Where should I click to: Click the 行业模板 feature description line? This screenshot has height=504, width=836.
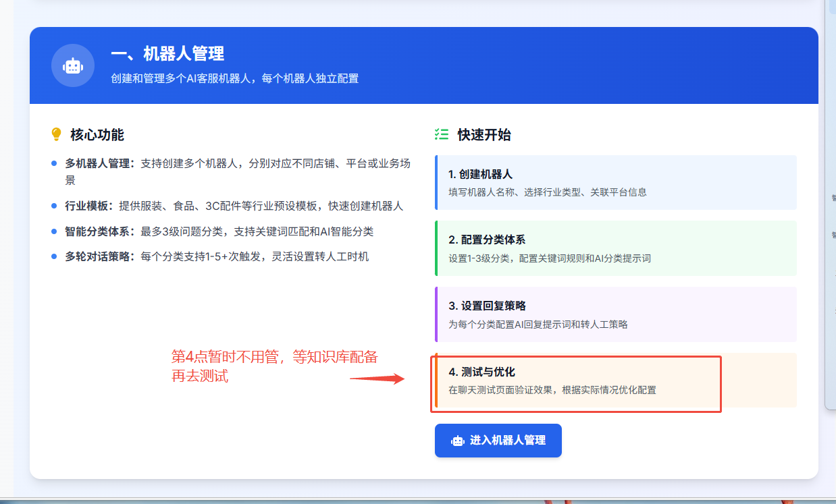pos(234,206)
